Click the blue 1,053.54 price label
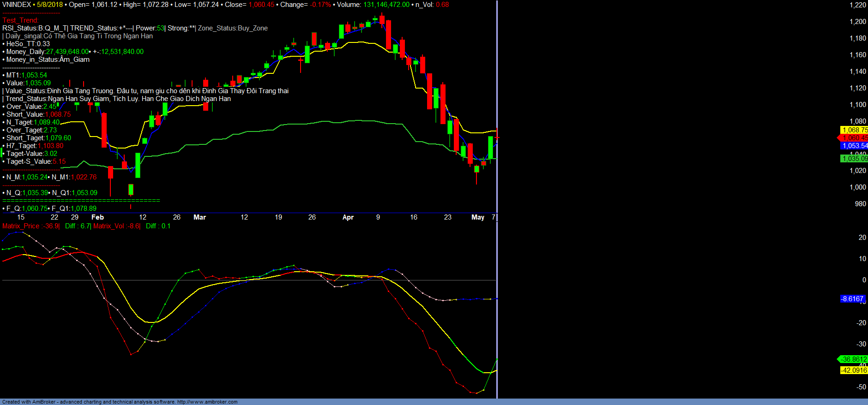Viewport: 868px width, 405px height. coord(854,146)
